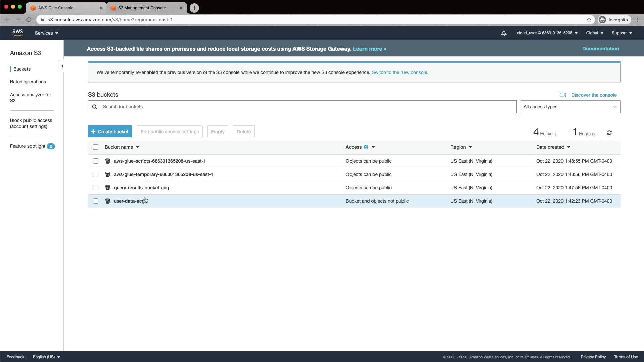This screenshot has width=644, height=362.
Task: Expand the Services menu
Action: click(46, 33)
